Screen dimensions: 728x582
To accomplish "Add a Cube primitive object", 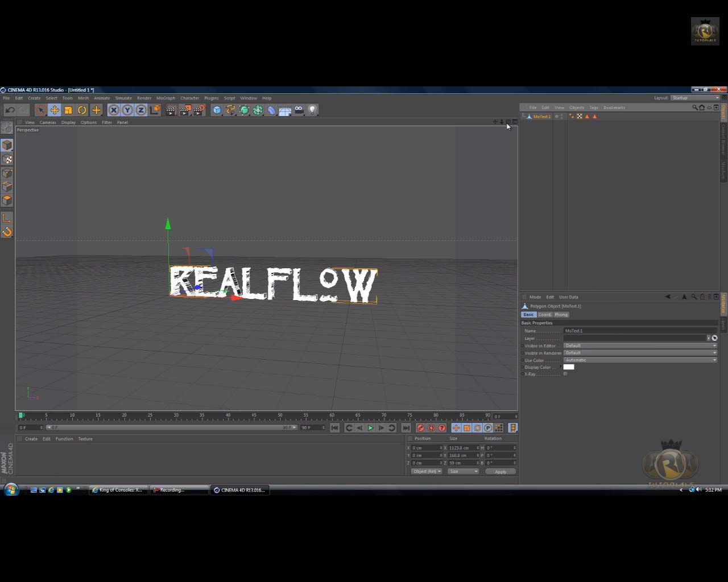I will coord(217,110).
